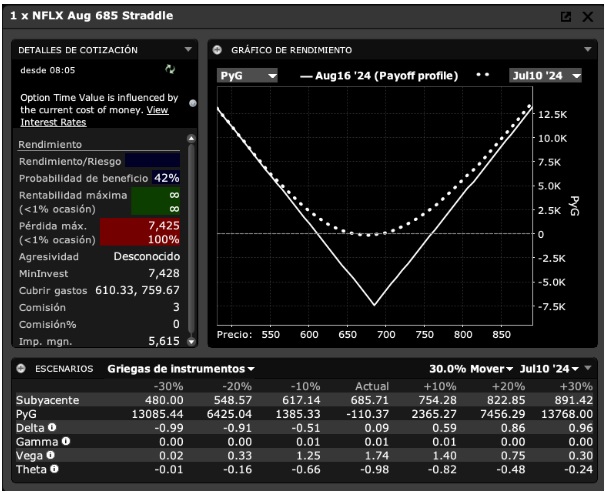Click the info icon next to Delta

pyautogui.click(x=50, y=427)
